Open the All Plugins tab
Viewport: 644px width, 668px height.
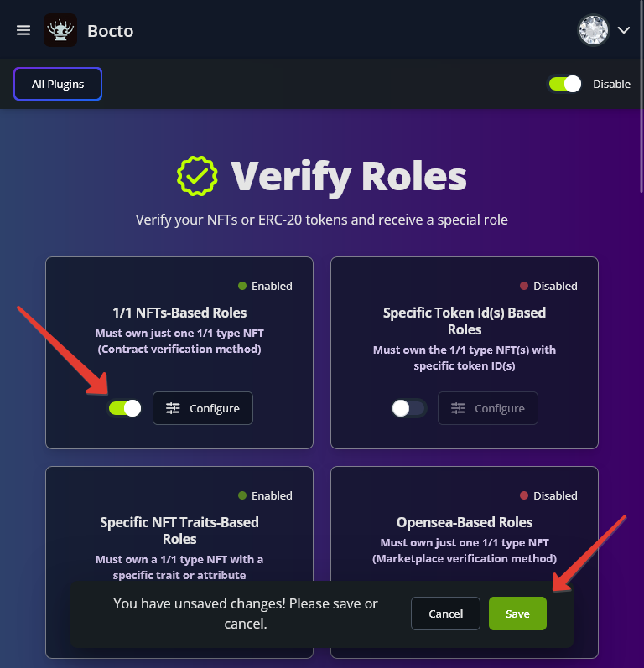coord(58,84)
